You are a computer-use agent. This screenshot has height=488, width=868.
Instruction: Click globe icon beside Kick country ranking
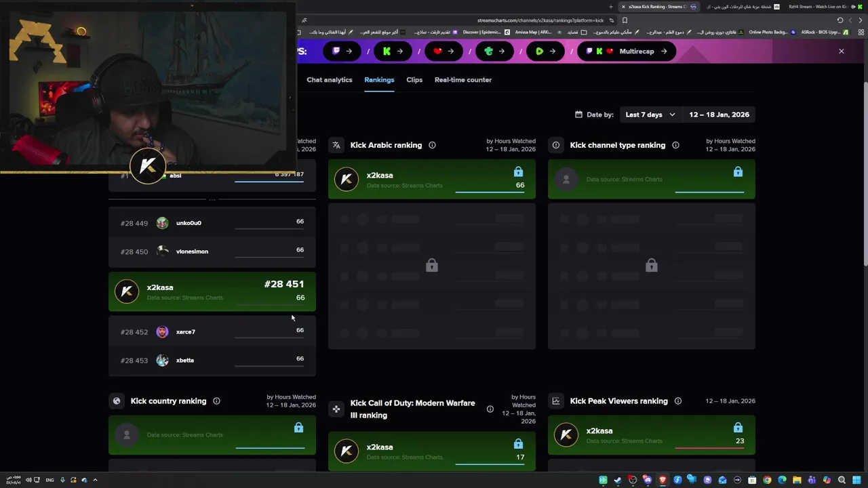click(116, 401)
